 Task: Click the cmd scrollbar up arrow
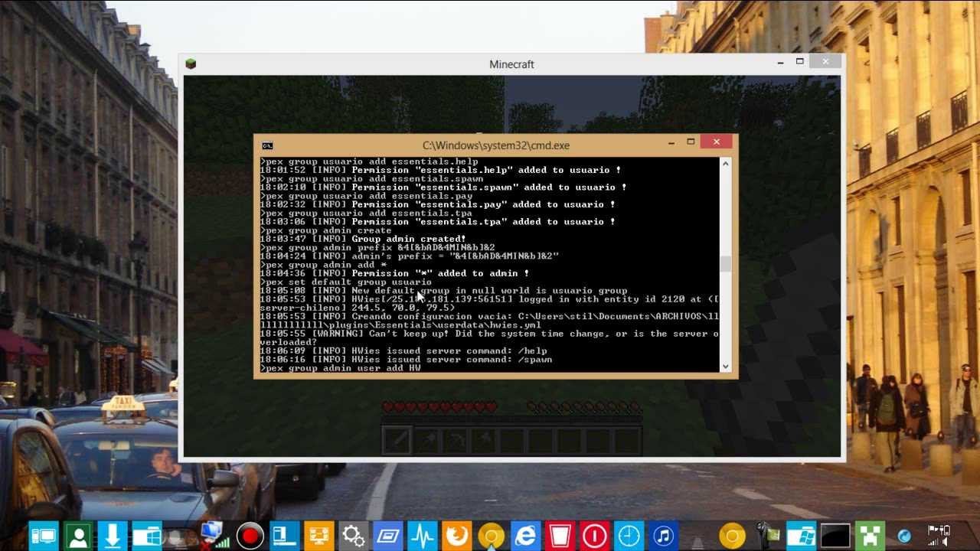[x=725, y=164]
